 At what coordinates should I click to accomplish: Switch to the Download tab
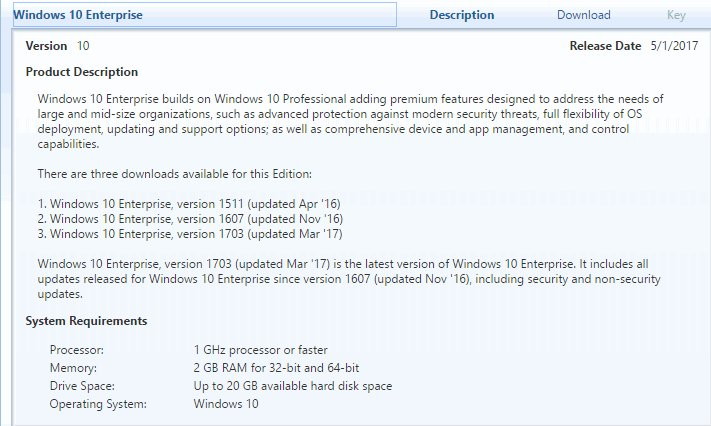584,15
